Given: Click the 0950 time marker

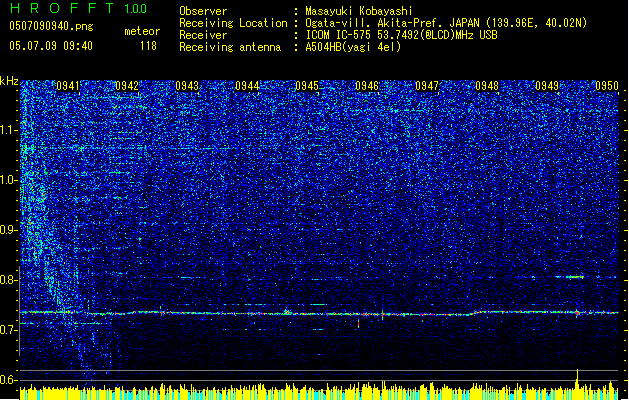Looking at the screenshot, I should coord(607,85).
